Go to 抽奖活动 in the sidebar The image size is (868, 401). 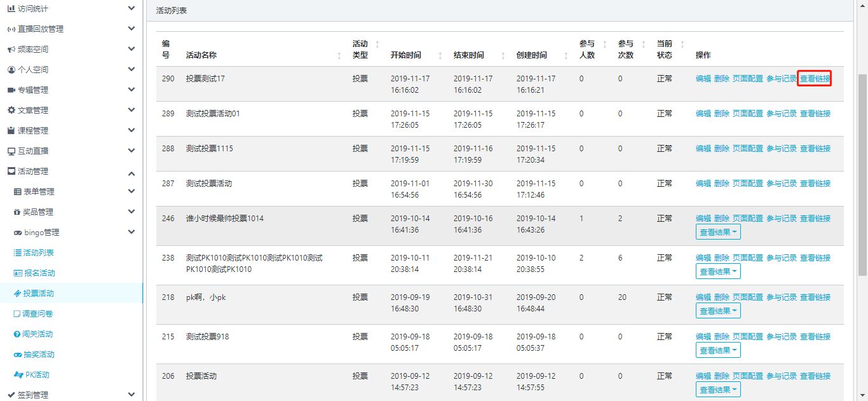pyautogui.click(x=38, y=355)
